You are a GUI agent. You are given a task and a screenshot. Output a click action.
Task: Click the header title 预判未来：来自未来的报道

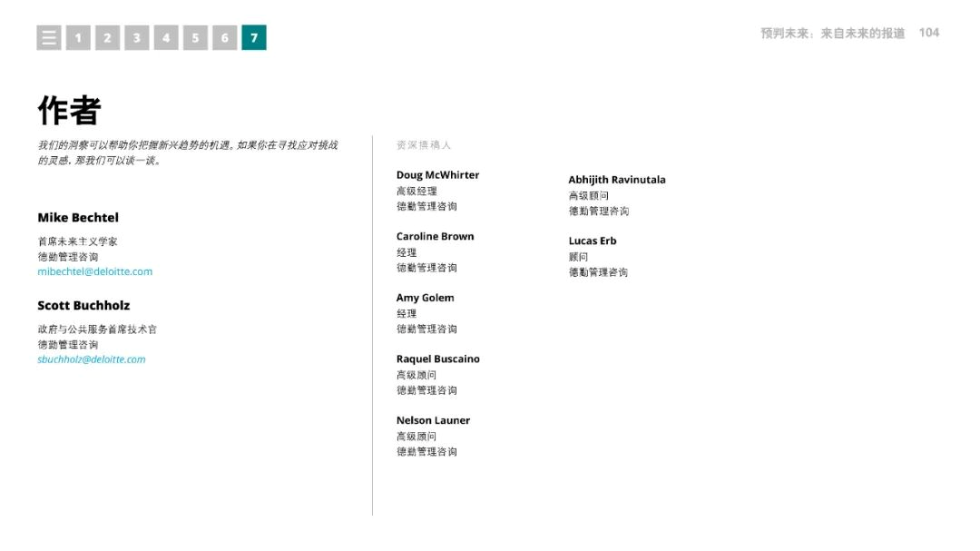click(x=832, y=34)
